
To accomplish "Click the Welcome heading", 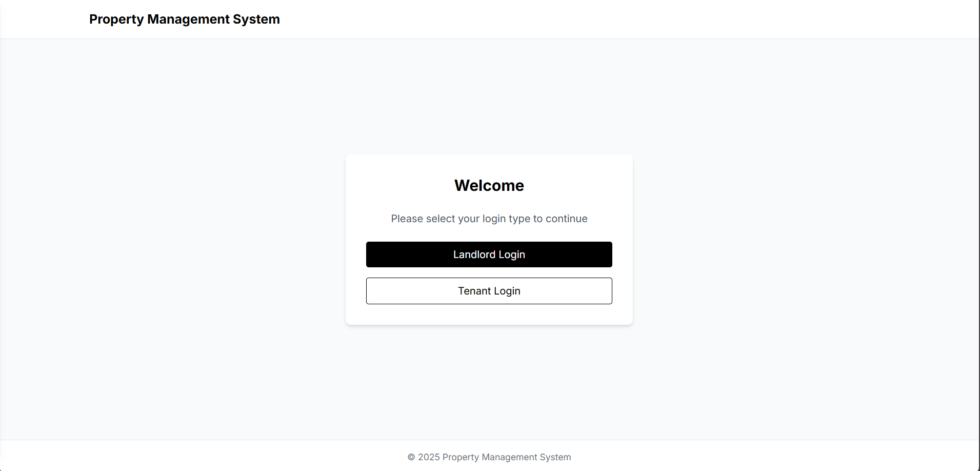I will coord(489,185).
